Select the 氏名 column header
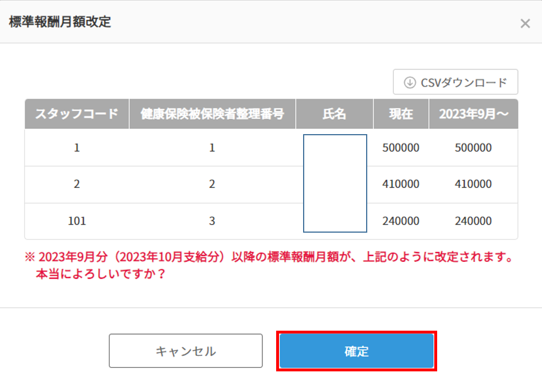 click(335, 113)
